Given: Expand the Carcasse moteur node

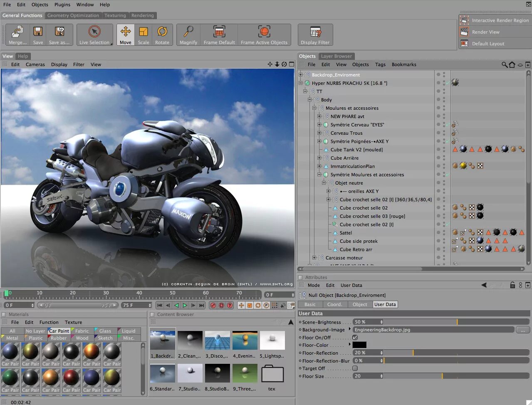Looking at the screenshot, I should [x=314, y=258].
